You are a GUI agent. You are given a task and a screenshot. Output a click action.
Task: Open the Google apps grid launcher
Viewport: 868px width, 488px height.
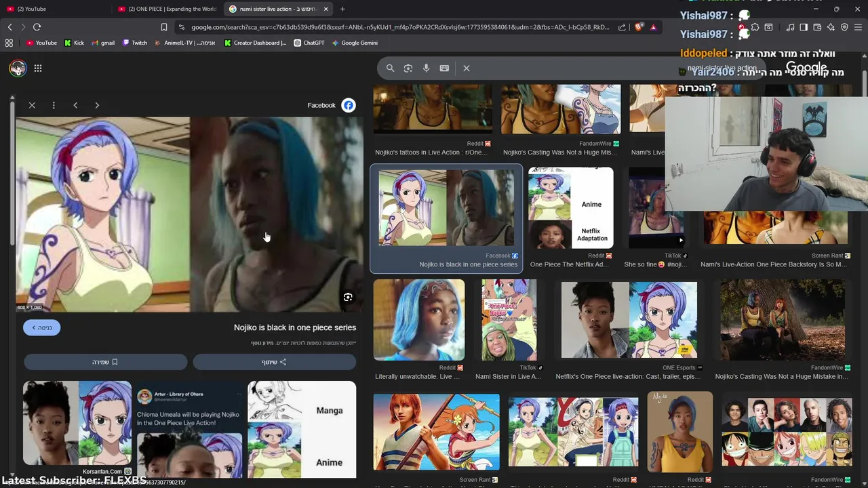38,68
